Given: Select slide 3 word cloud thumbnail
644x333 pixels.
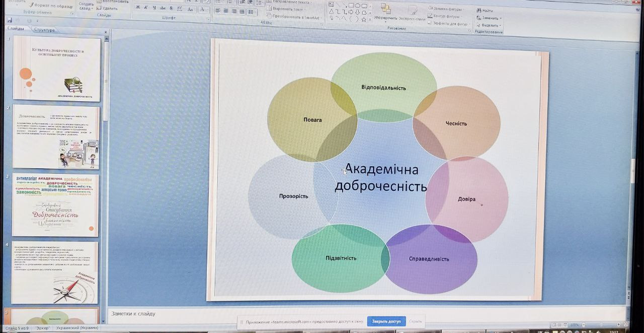Looking at the screenshot, I should 55,205.
